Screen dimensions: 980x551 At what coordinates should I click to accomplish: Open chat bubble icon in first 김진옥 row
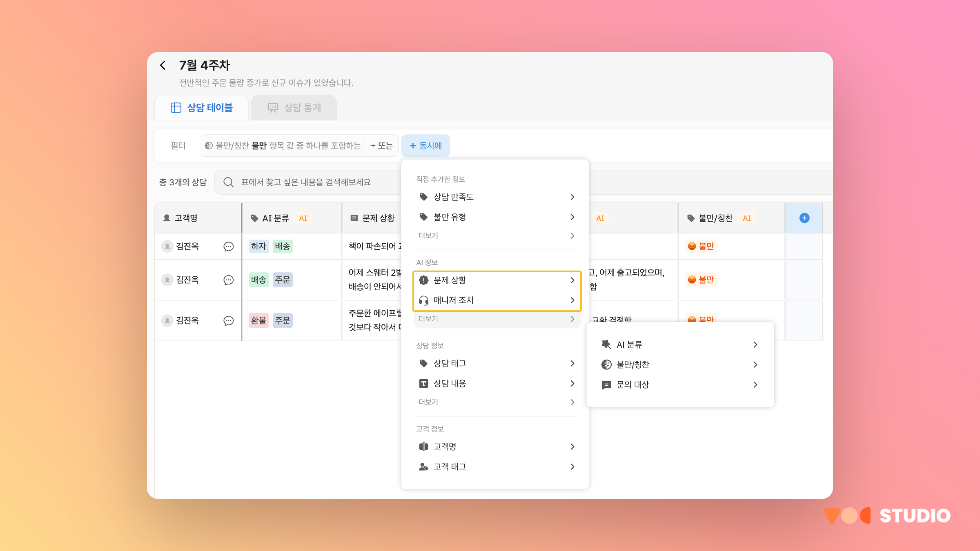[x=228, y=247]
